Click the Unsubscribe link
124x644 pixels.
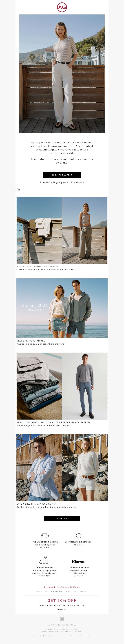pos(86,636)
